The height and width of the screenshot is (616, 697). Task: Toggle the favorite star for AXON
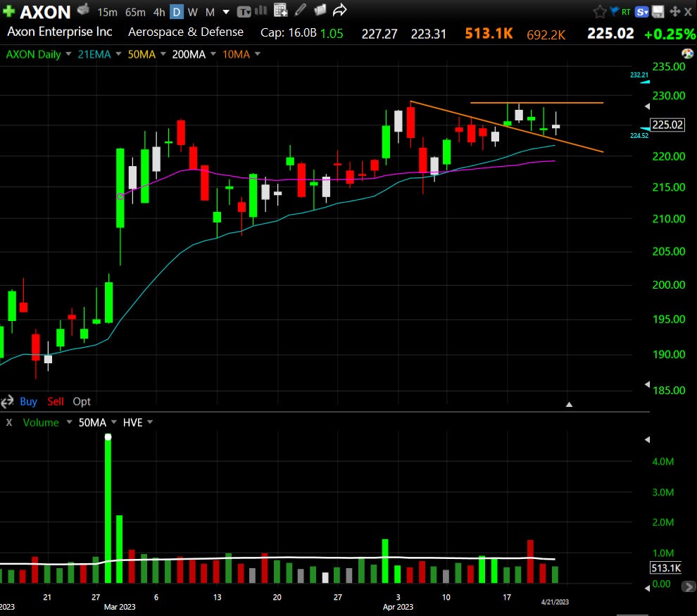click(600, 12)
